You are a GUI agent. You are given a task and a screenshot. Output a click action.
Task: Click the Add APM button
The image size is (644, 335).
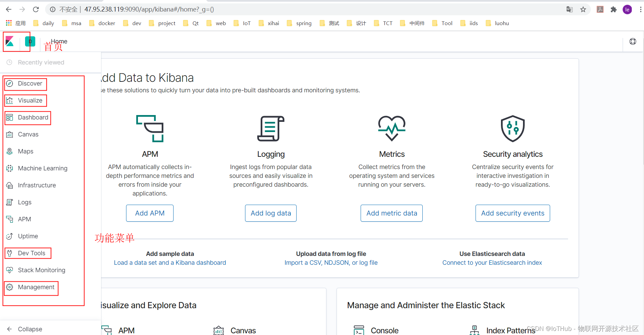click(150, 213)
